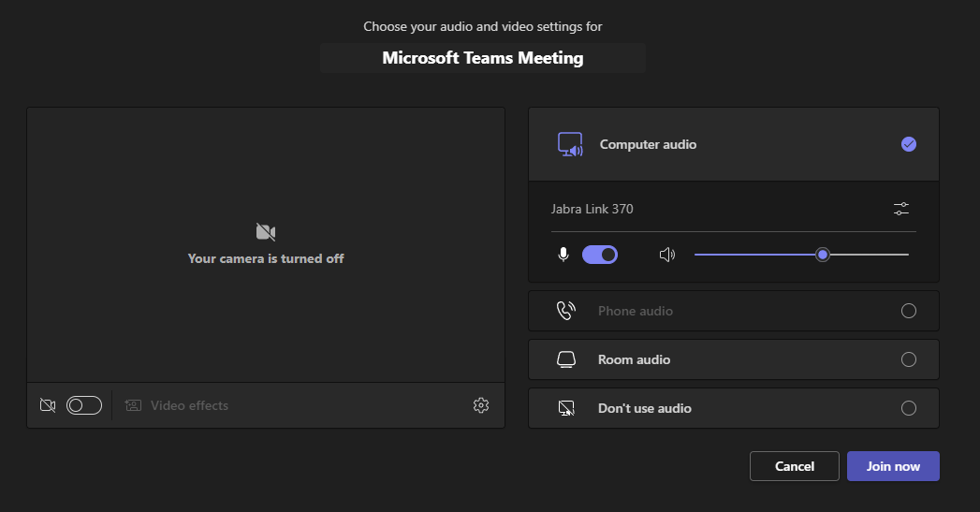
Task: Turn on the camera toggle switch
Action: click(84, 405)
